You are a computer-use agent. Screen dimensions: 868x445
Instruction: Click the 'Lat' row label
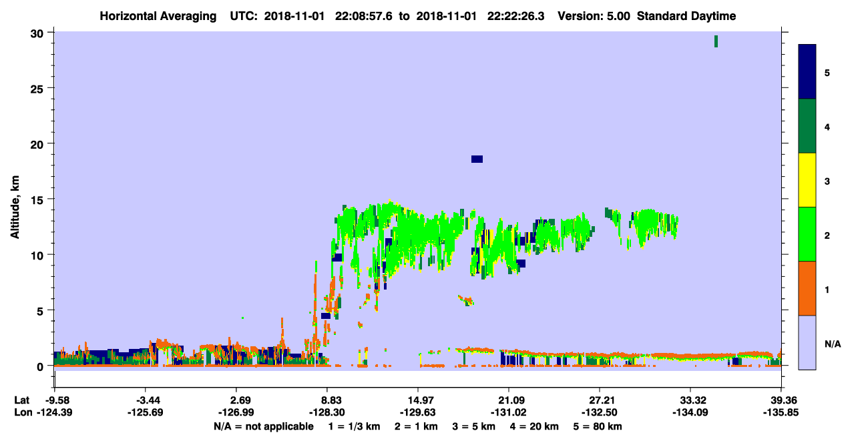[x=21, y=400]
